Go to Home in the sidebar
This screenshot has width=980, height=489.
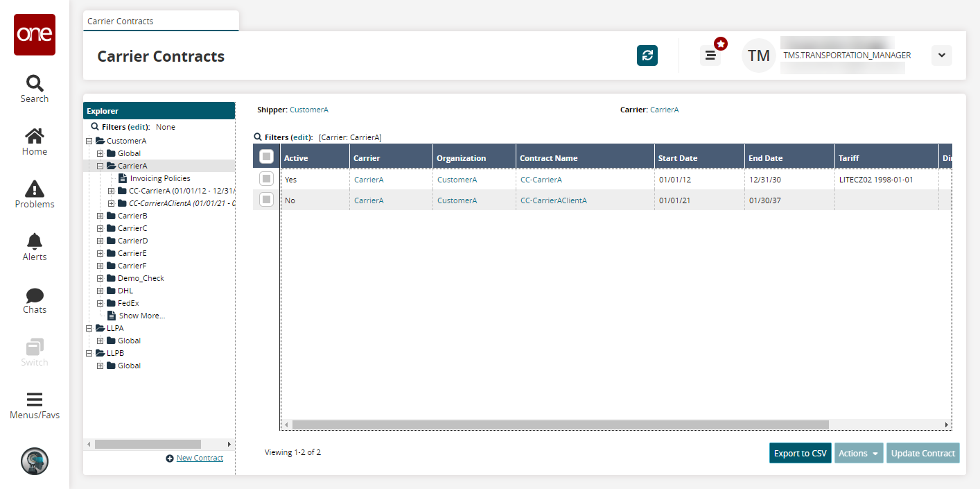point(35,141)
